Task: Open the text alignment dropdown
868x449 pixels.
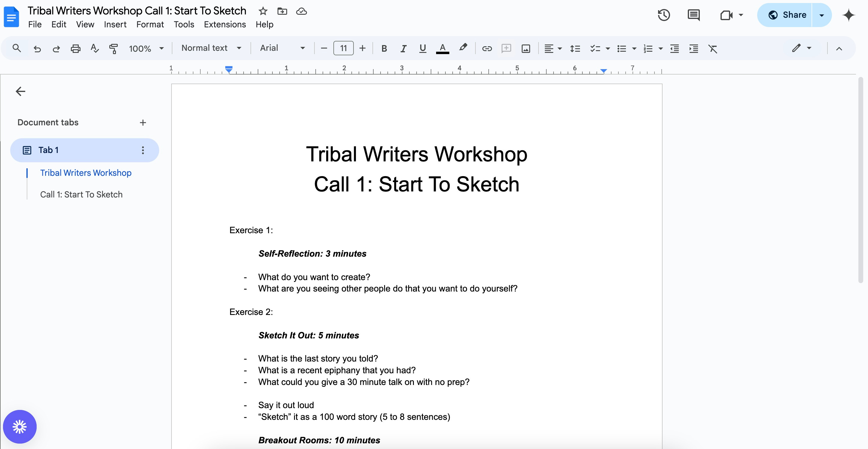Action: 553,49
